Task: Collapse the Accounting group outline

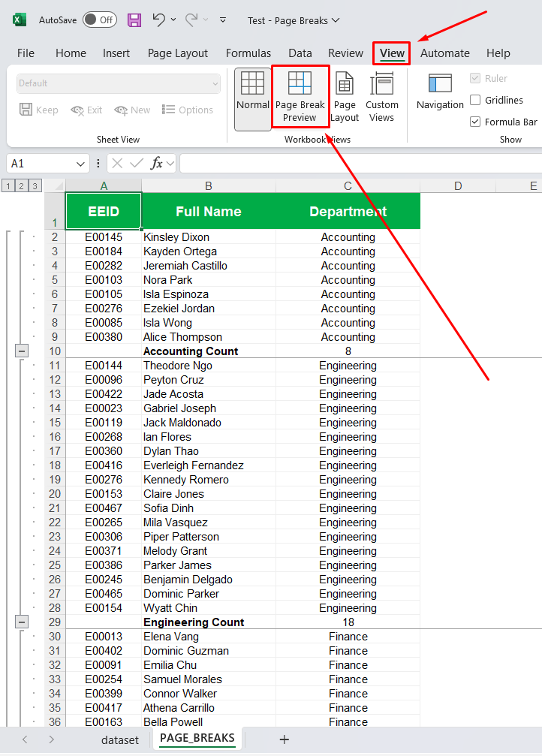Action: click(x=21, y=351)
